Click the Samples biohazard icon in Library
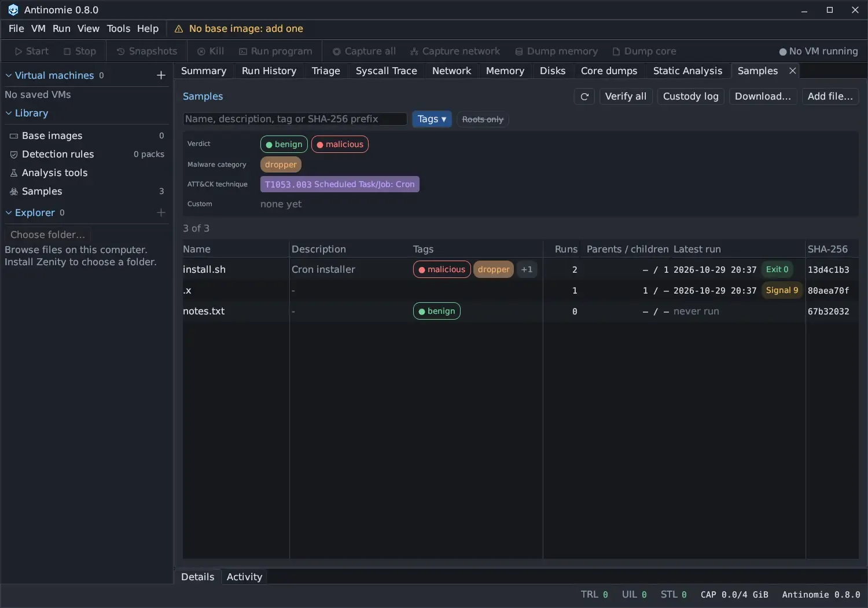 coord(14,192)
